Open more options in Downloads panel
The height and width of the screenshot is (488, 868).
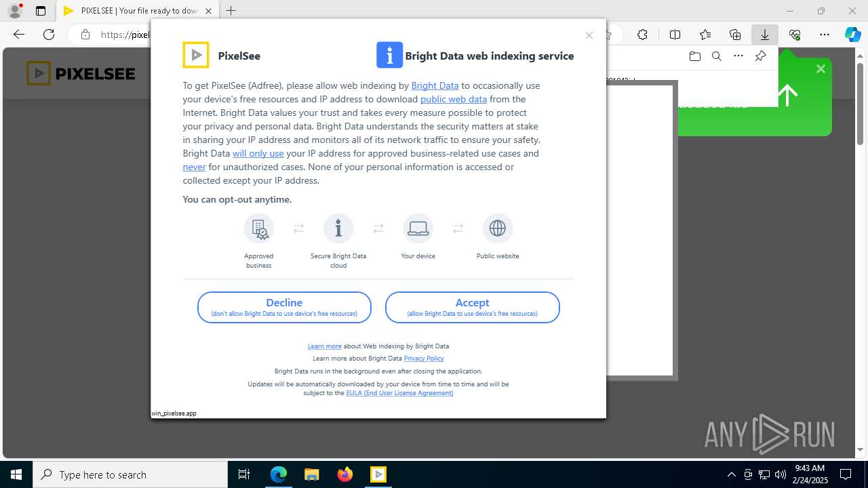pyautogui.click(x=738, y=56)
